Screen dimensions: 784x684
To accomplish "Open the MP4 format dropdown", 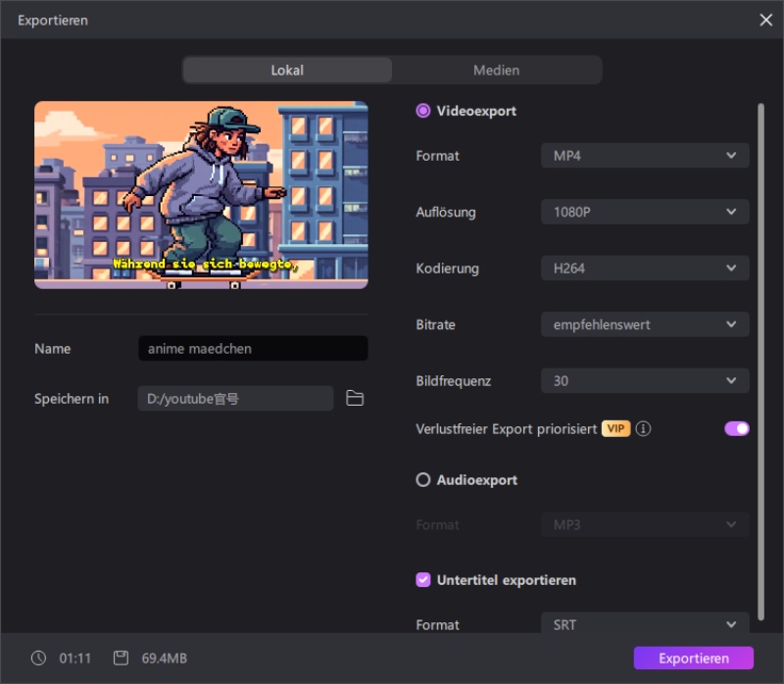I will point(645,156).
